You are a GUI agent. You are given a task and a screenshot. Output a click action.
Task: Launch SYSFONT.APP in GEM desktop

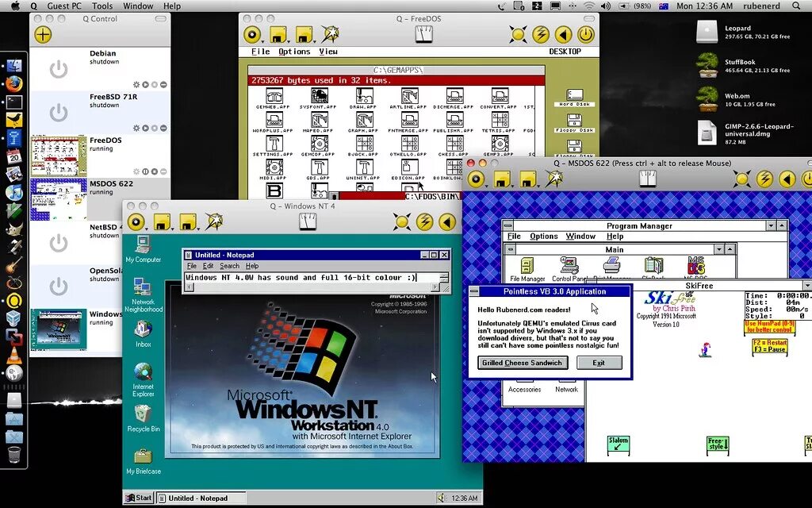[x=318, y=98]
